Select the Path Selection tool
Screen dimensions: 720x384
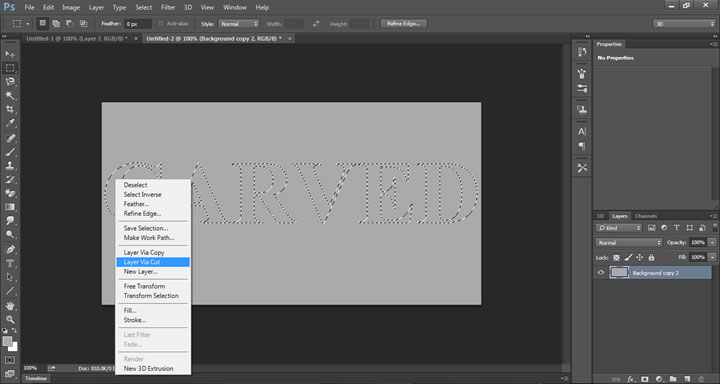(x=10, y=277)
